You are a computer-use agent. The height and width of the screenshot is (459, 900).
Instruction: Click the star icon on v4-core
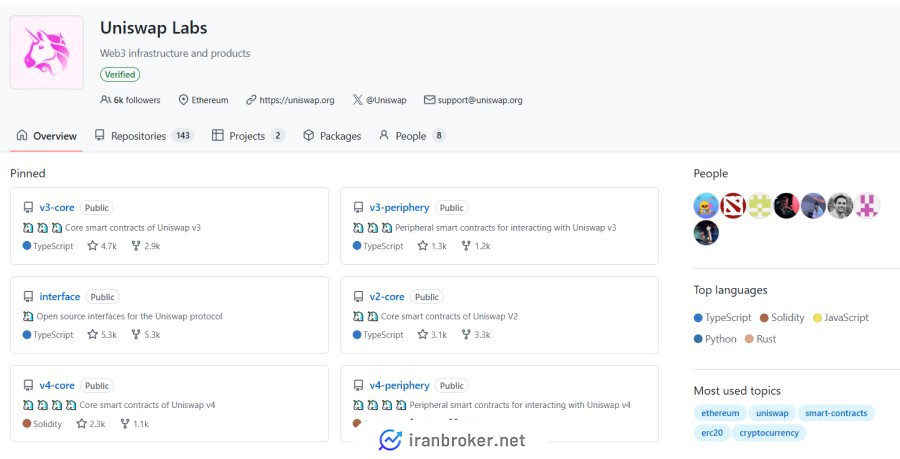[82, 423]
